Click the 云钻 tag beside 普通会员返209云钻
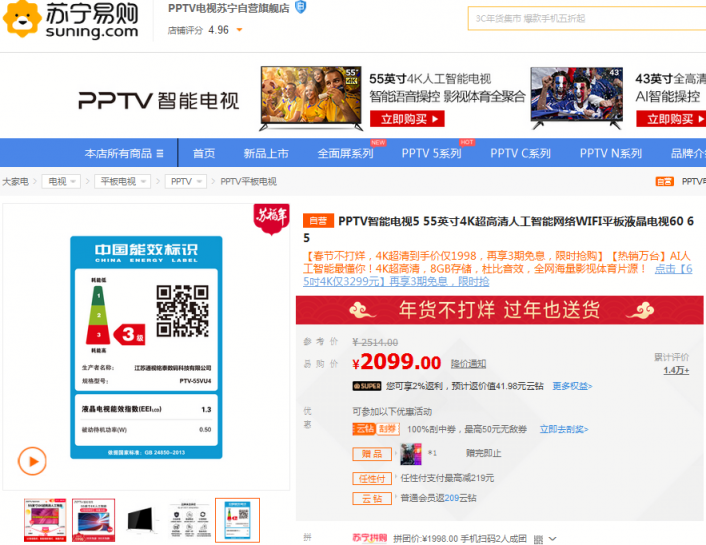 click(x=372, y=499)
